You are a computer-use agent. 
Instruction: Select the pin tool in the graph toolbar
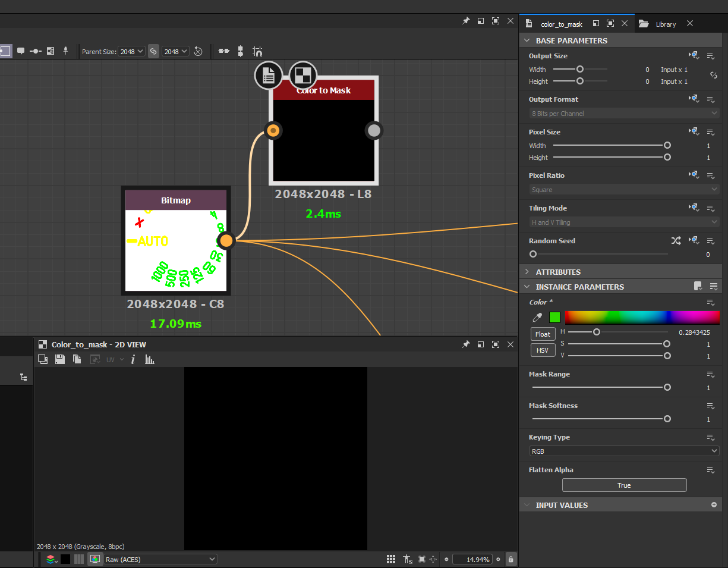[66, 51]
